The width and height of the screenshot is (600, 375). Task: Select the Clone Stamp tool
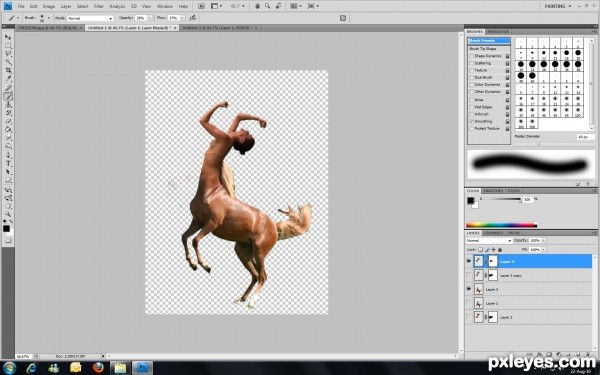point(8,104)
